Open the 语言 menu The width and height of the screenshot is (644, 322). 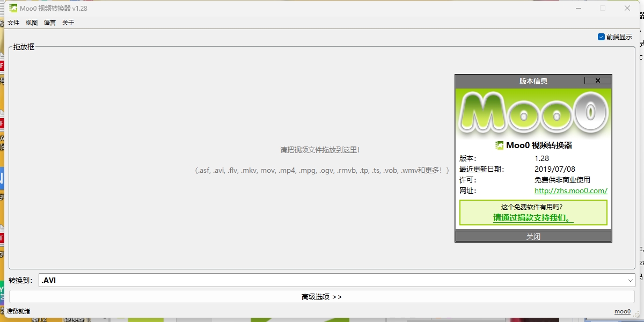click(x=50, y=23)
